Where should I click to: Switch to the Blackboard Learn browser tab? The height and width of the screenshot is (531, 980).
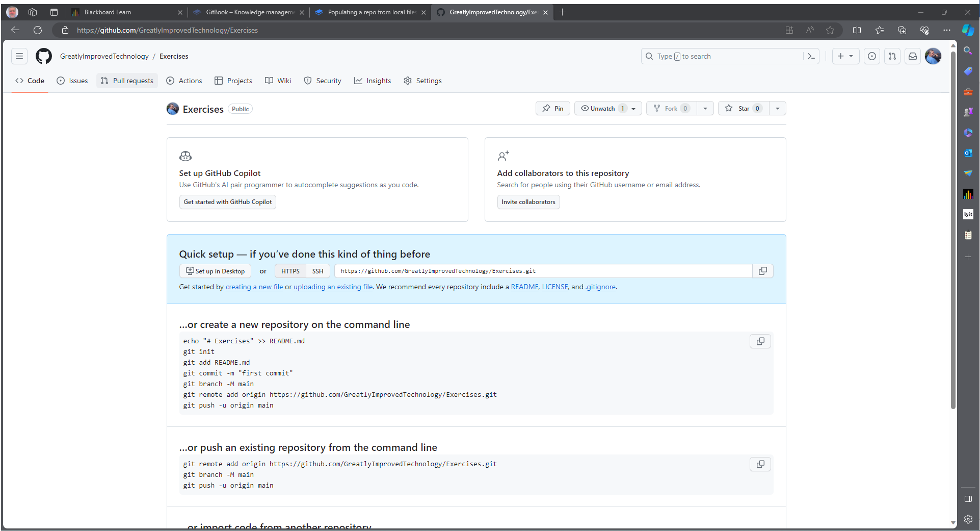click(125, 12)
